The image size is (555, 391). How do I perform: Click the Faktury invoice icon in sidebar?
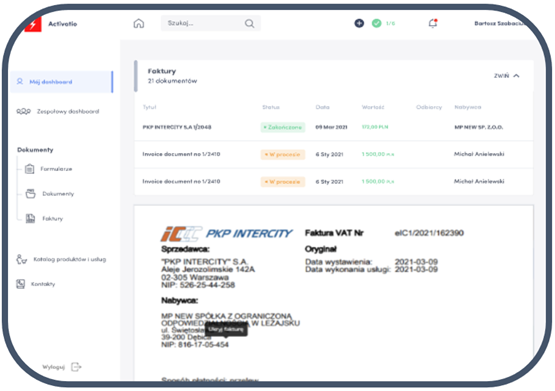[30, 218]
